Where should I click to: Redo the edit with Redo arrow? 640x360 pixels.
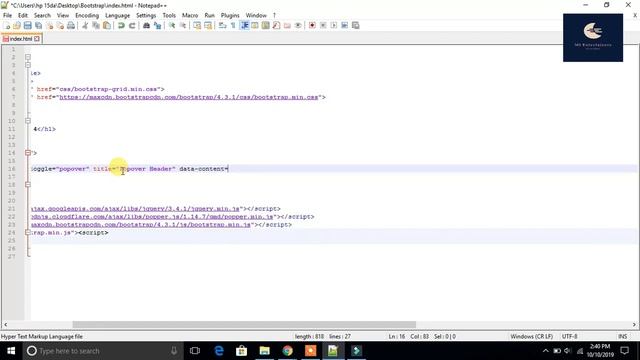(132, 25)
